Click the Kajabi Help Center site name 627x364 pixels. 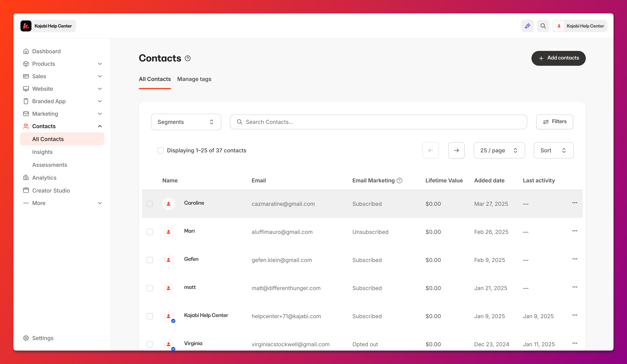pos(53,26)
